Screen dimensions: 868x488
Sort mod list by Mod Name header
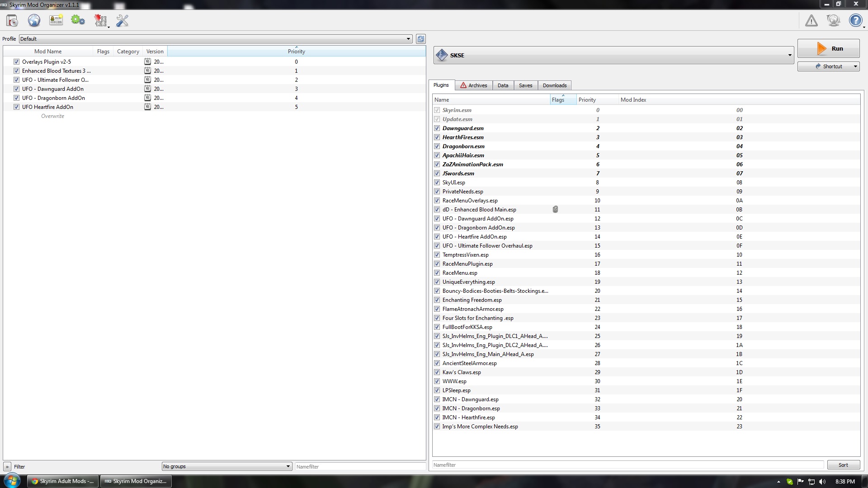click(48, 52)
